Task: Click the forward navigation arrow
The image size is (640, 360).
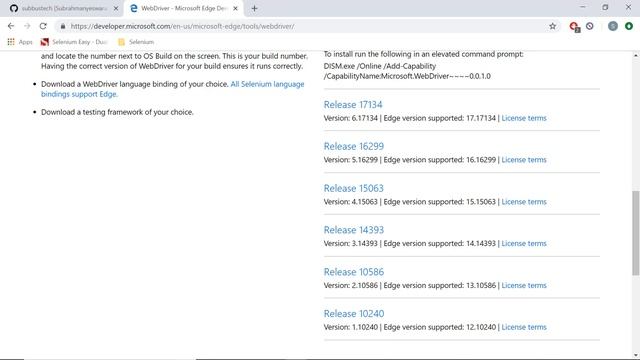Action: tap(27, 26)
